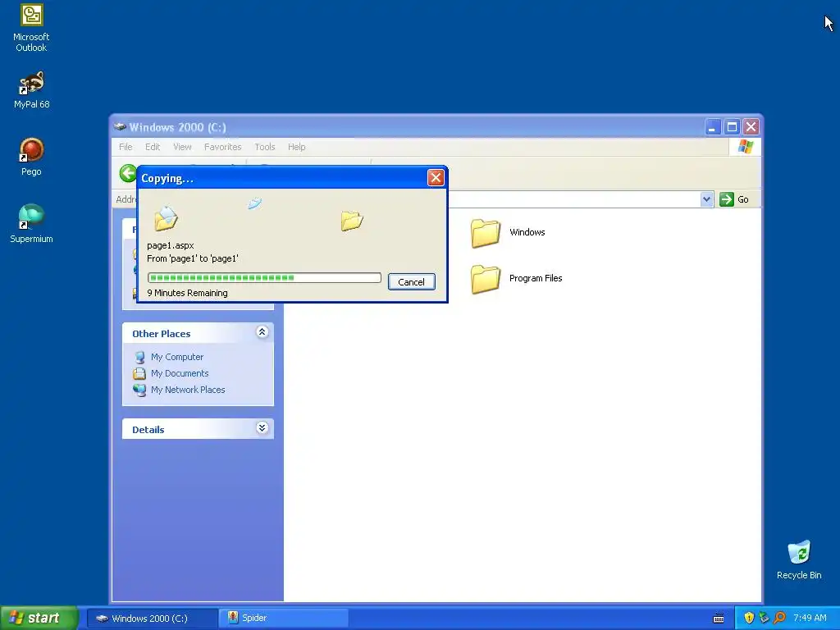Select the Windows folder name label
This screenshot has height=630, width=840.
(527, 232)
